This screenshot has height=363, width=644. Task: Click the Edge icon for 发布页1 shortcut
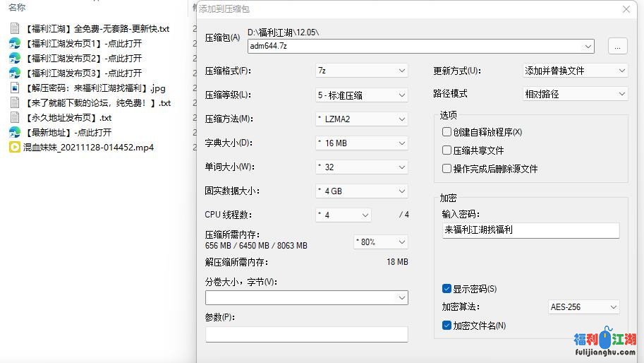[14, 44]
